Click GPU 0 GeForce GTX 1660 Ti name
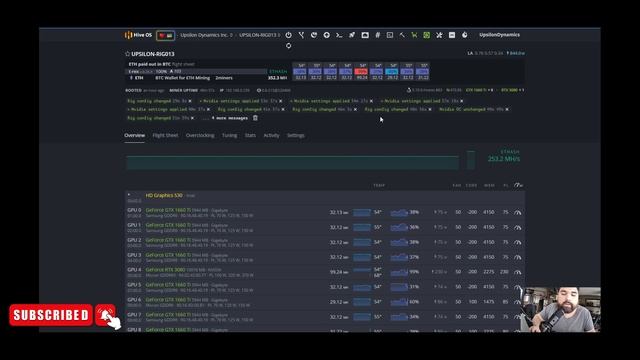Image resolution: width=640 pixels, height=360 pixels. 168,210
